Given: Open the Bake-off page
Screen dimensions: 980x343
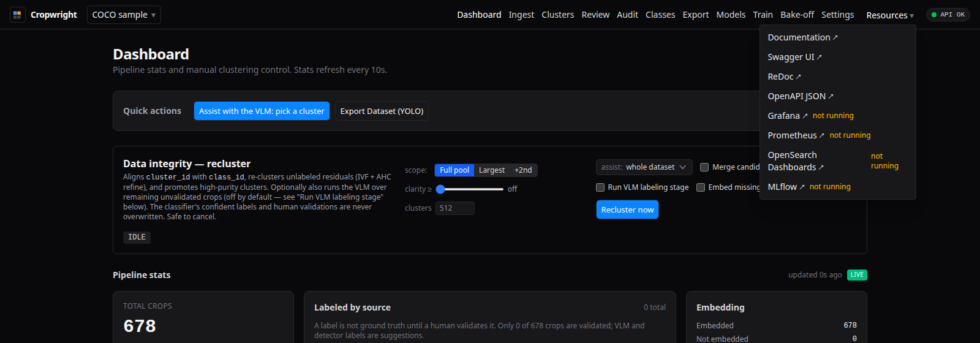Looking at the screenshot, I should (797, 15).
